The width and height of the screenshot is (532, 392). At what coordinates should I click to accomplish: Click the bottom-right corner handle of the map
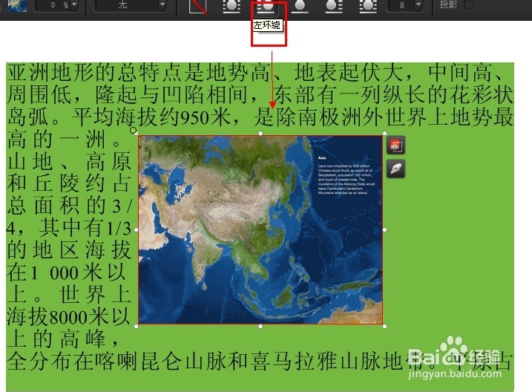pos(384,326)
